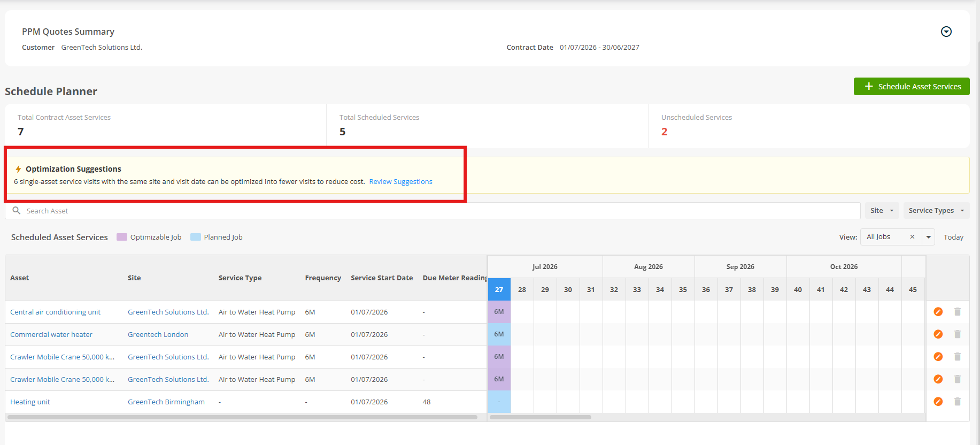Delete the Heating unit row
The width and height of the screenshot is (980, 445).
pyautogui.click(x=958, y=402)
